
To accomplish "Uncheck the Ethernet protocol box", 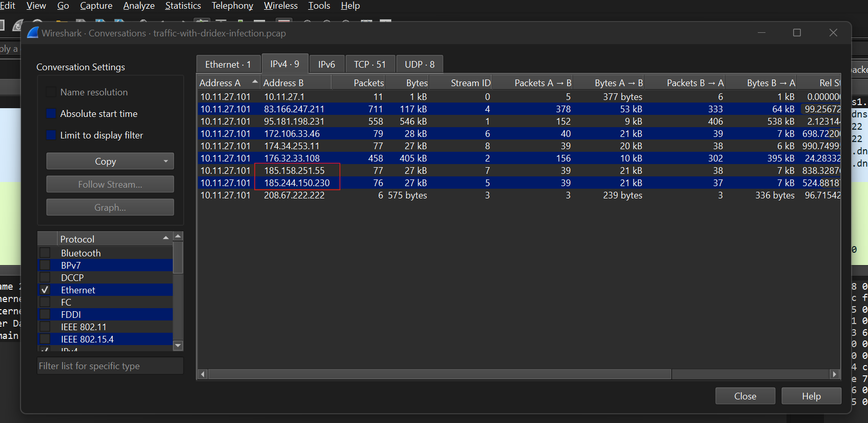I will point(45,290).
